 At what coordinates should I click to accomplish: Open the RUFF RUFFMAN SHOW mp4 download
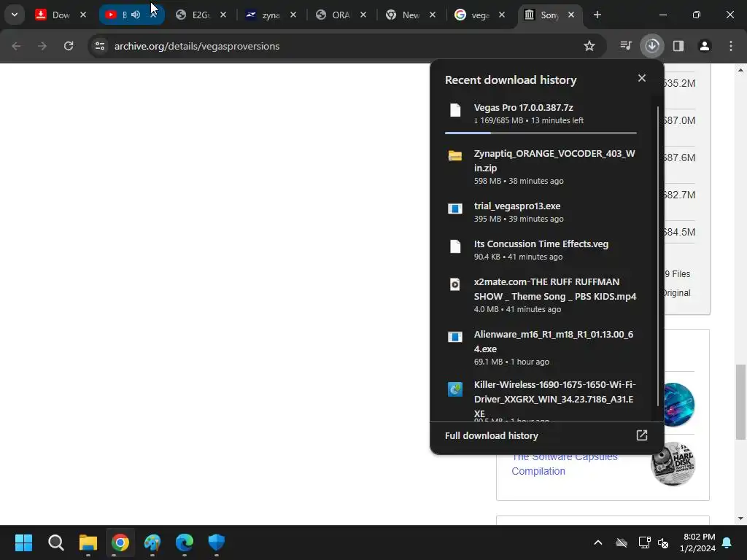click(x=541, y=295)
